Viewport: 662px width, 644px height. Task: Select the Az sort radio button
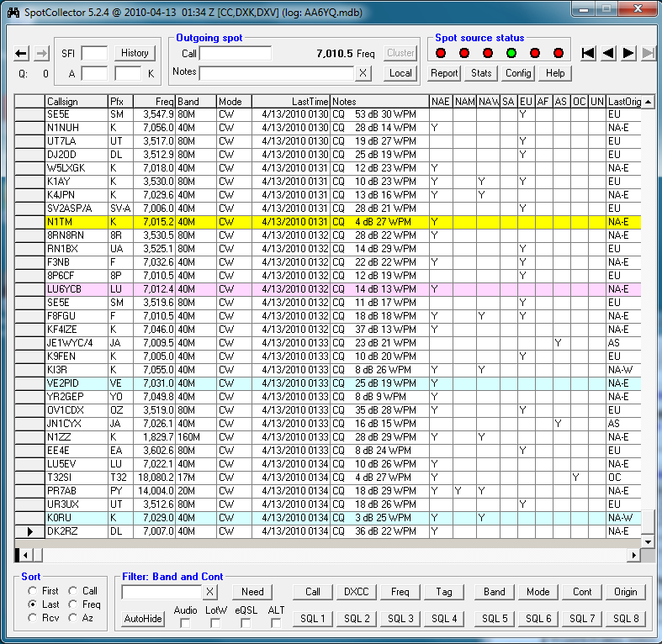click(72, 618)
